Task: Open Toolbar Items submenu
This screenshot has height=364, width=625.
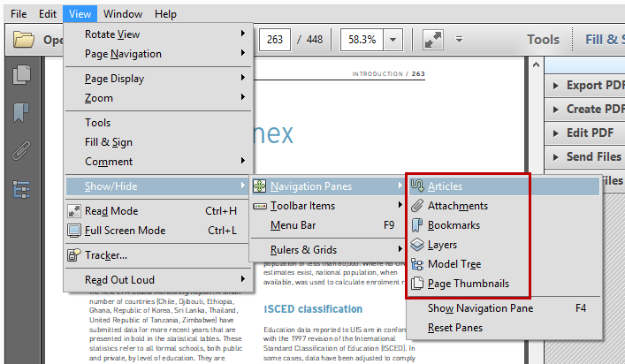Action: click(328, 206)
